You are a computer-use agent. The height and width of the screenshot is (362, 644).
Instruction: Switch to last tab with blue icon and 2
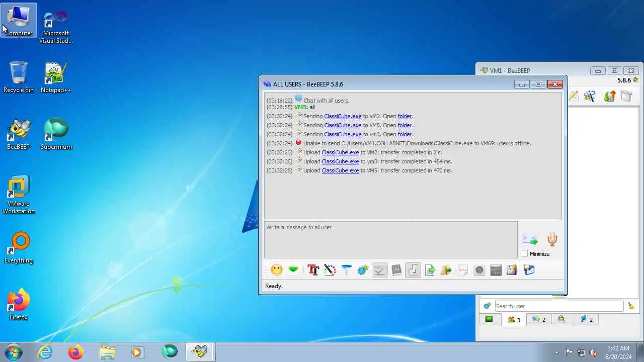tap(587, 319)
